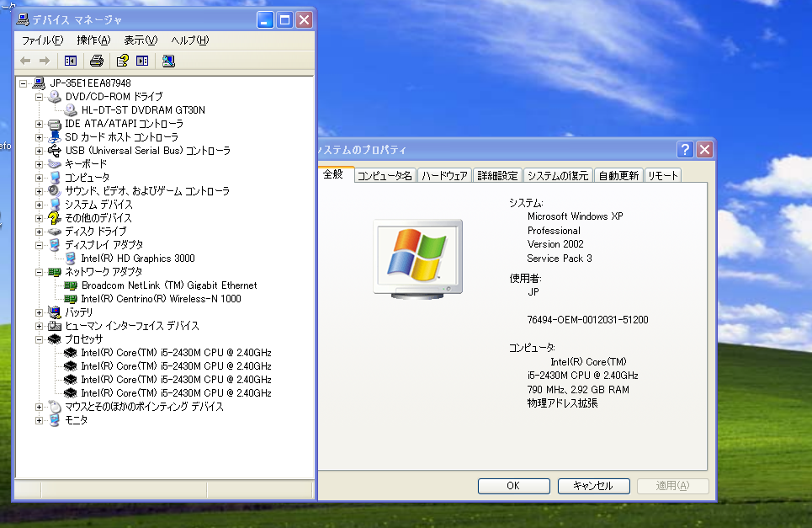812x528 pixels.
Task: Click the キャンセル button
Action: pyautogui.click(x=593, y=486)
